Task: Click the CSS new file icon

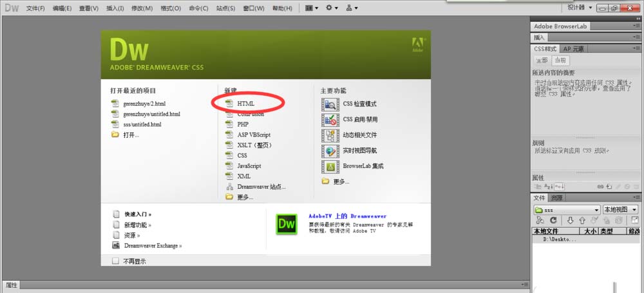Action: (230, 155)
